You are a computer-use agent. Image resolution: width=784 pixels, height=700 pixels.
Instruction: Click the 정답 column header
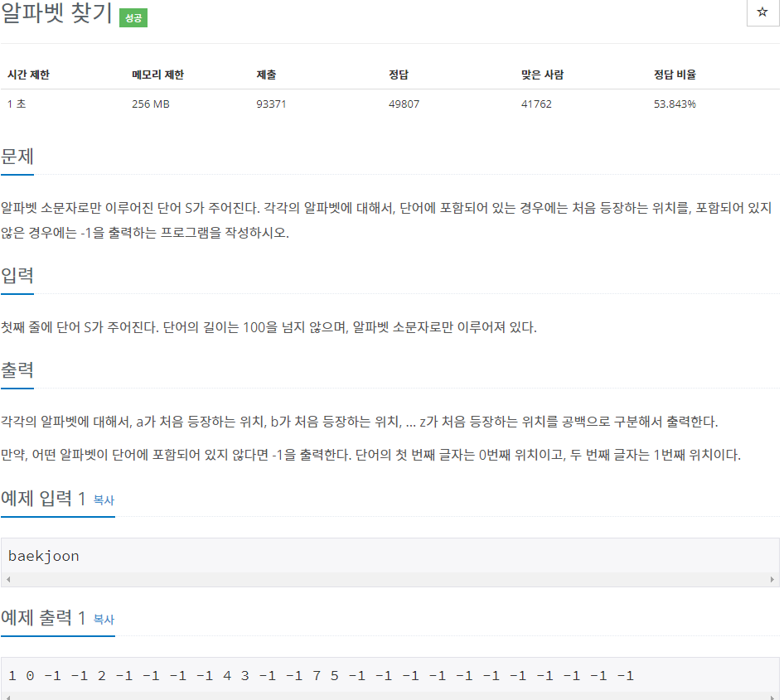(399, 75)
